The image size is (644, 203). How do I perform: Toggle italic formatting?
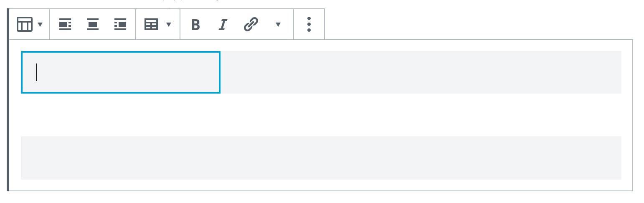point(223,25)
